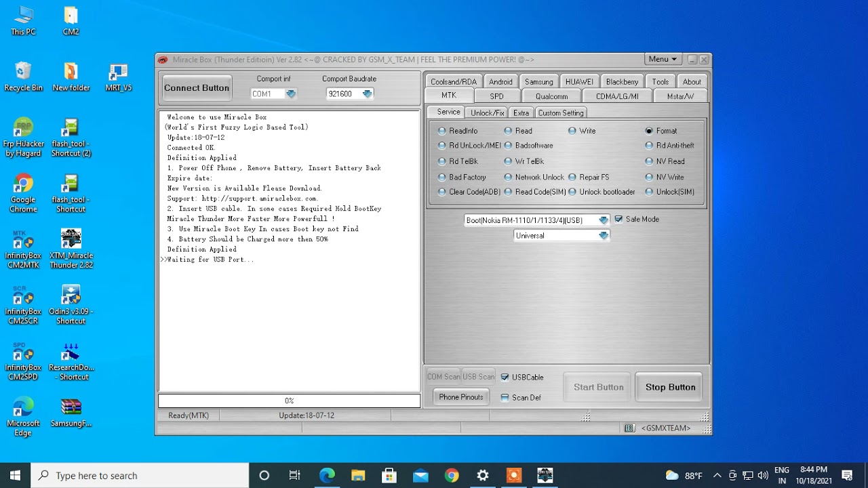Image resolution: width=868 pixels, height=488 pixels.
Task: Switch to the Android tab
Action: tap(500, 81)
